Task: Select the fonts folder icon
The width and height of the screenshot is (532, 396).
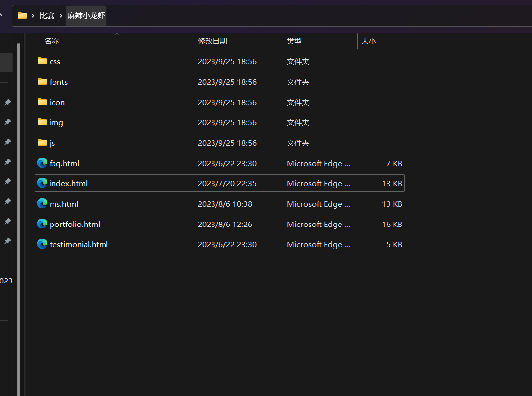Action: [42, 82]
